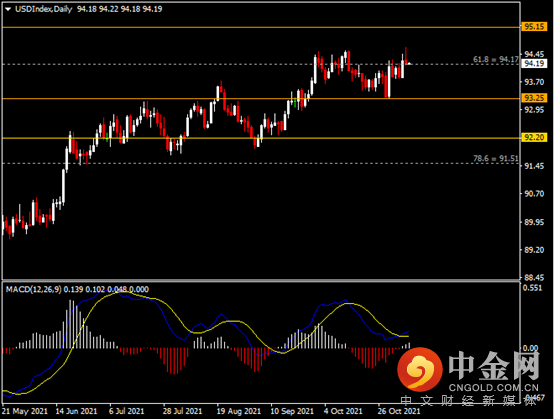Select the 78.6 = 91.51 Fibonacci label
Image resolution: width=554 pixels, height=419 pixels.
[495, 159]
